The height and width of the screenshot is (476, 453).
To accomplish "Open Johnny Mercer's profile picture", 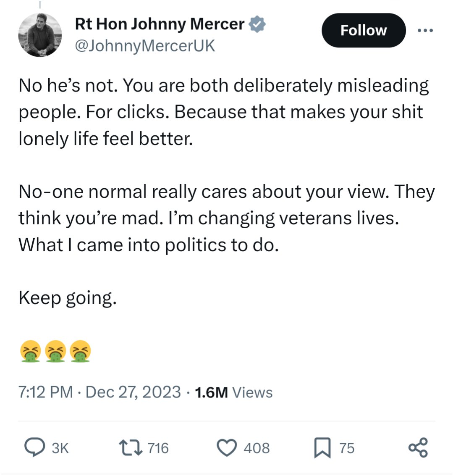I will tap(40, 34).
